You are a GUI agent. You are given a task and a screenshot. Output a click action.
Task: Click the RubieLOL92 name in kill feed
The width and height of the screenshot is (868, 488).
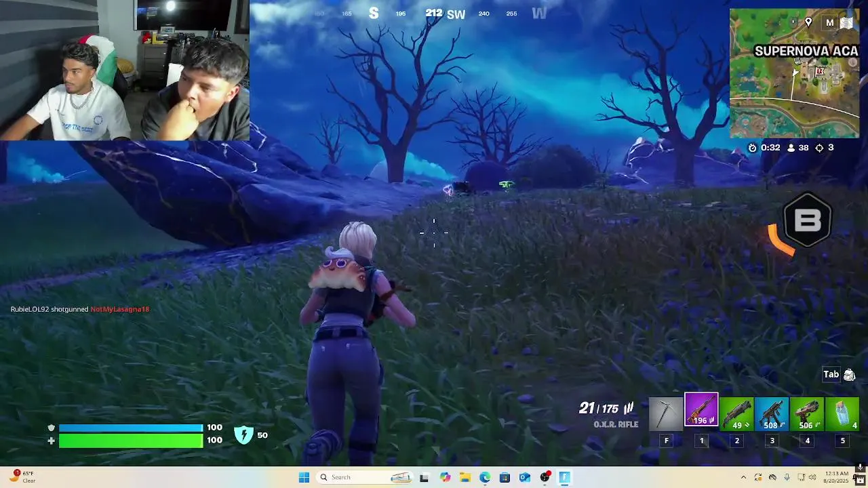click(x=29, y=309)
